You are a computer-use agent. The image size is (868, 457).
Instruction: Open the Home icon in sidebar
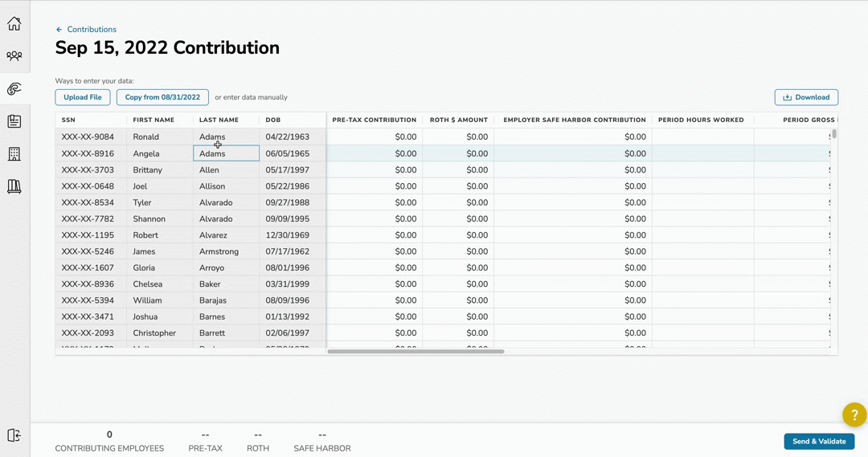14,24
